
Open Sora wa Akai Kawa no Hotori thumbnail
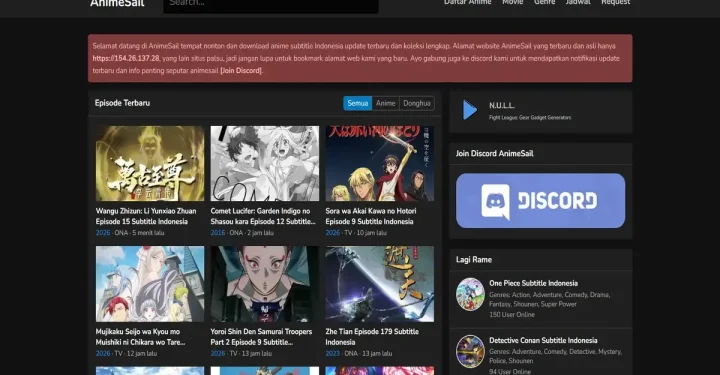point(380,163)
